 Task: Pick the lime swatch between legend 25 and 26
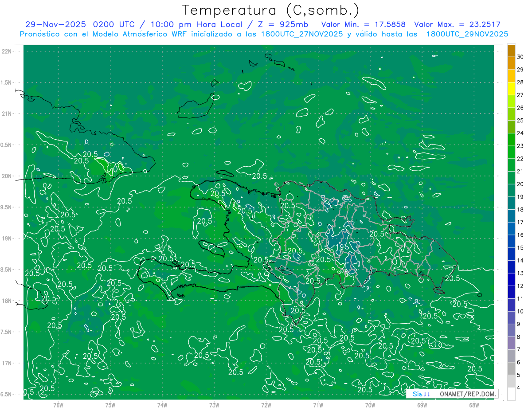click(x=511, y=114)
